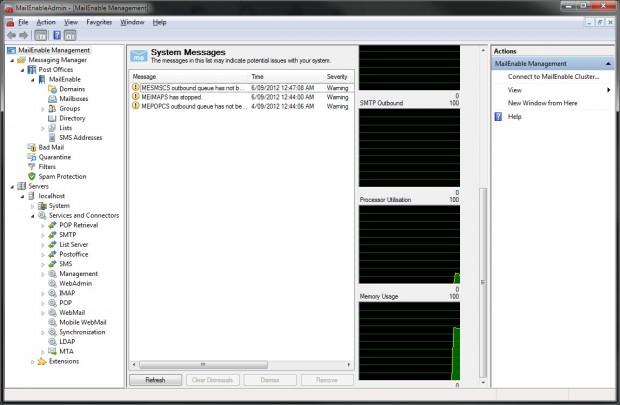
Task: Select the Filters funnel icon
Action: (x=32, y=167)
